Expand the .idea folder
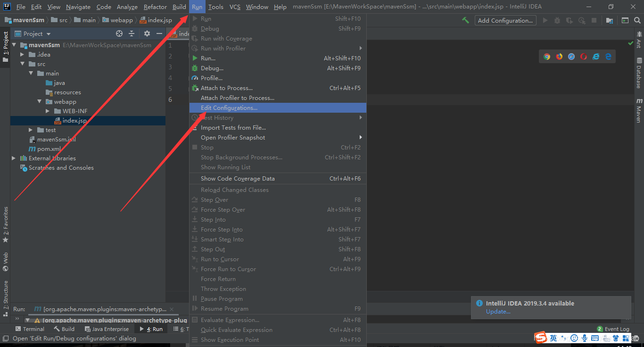 tap(23, 55)
